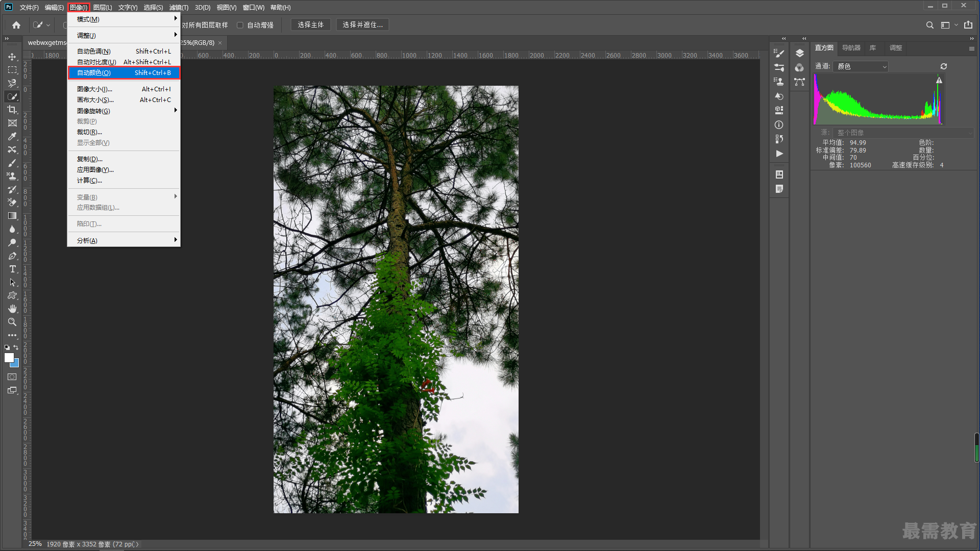Open the Info panel icon

click(x=779, y=124)
